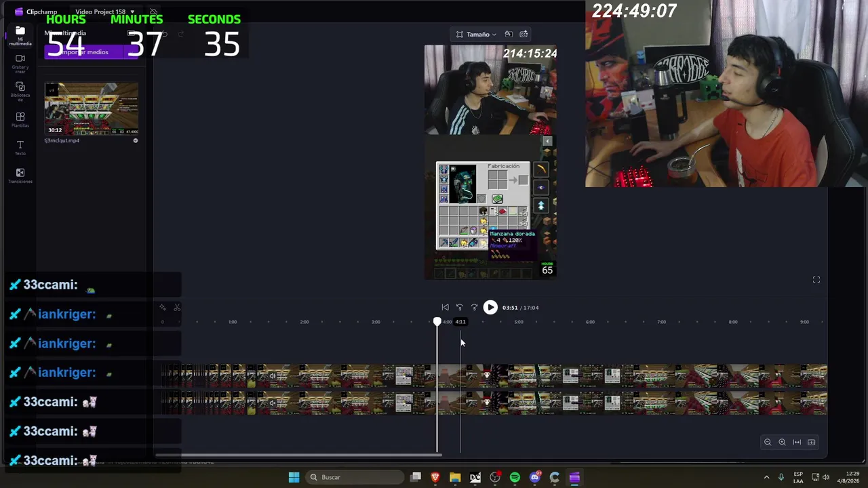Zoom in the timeline
Screen dimensions: 868x488
tap(782, 443)
